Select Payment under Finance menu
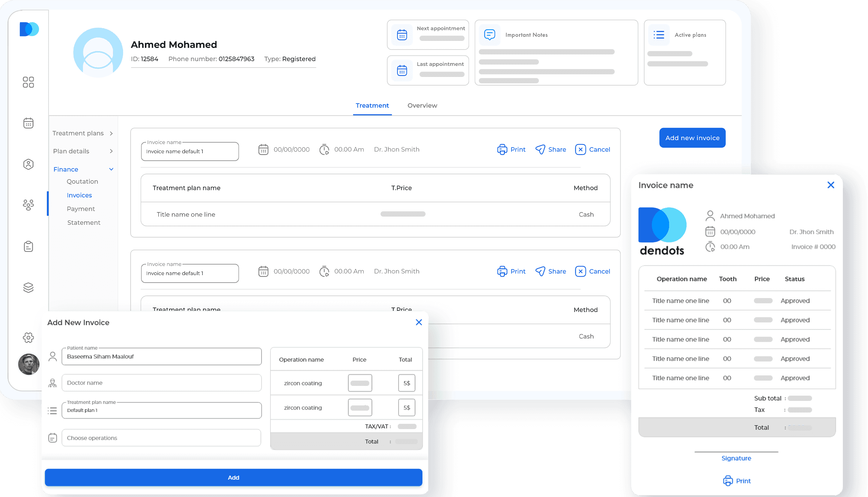Viewport: 868px width, 497px height. pyautogui.click(x=81, y=209)
